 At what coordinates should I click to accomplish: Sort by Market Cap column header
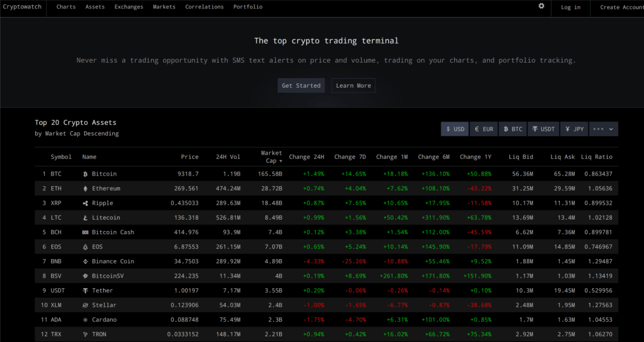pyautogui.click(x=272, y=157)
